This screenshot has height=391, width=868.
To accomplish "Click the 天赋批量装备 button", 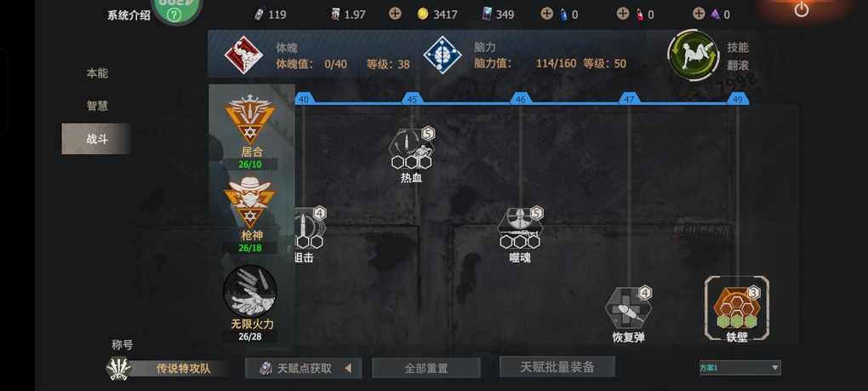I will [557, 366].
